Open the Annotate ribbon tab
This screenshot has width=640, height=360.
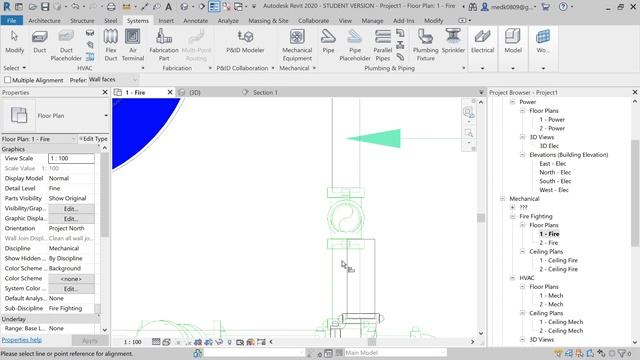click(196, 20)
